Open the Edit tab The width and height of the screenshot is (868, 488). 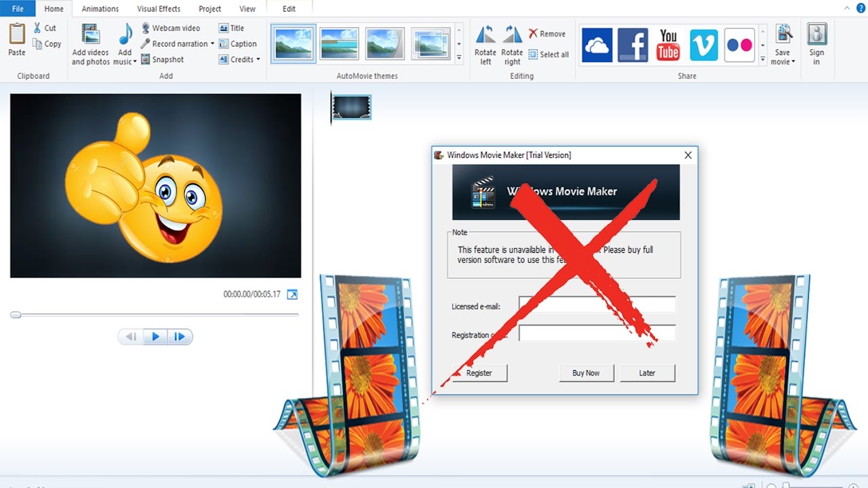289,9
